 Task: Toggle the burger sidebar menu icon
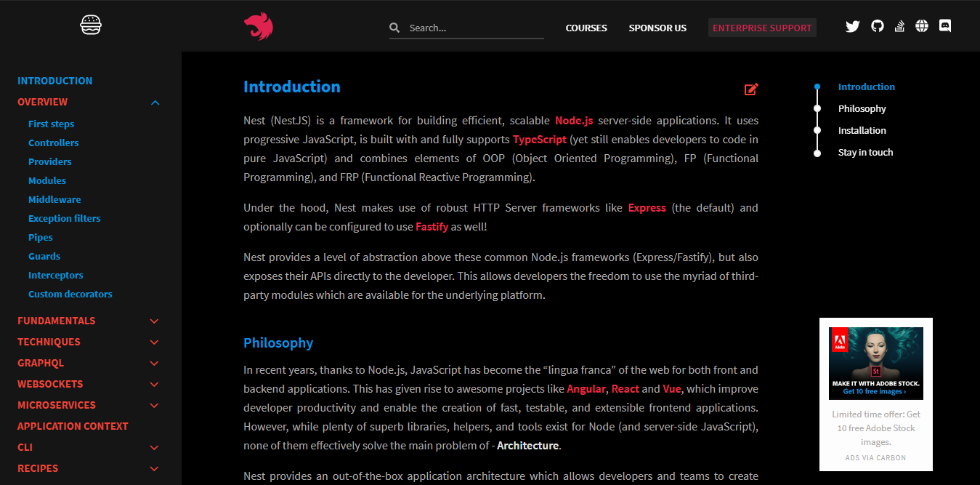coord(91,25)
